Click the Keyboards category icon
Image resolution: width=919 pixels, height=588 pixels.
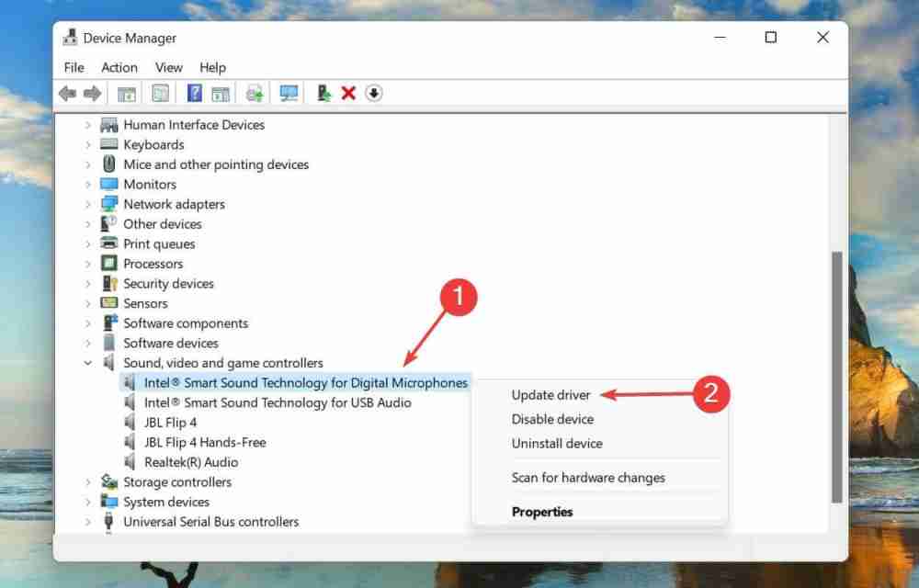click(x=109, y=144)
